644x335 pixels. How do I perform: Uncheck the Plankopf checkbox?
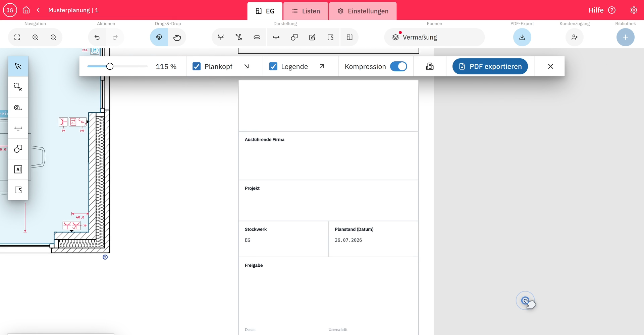pyautogui.click(x=197, y=66)
